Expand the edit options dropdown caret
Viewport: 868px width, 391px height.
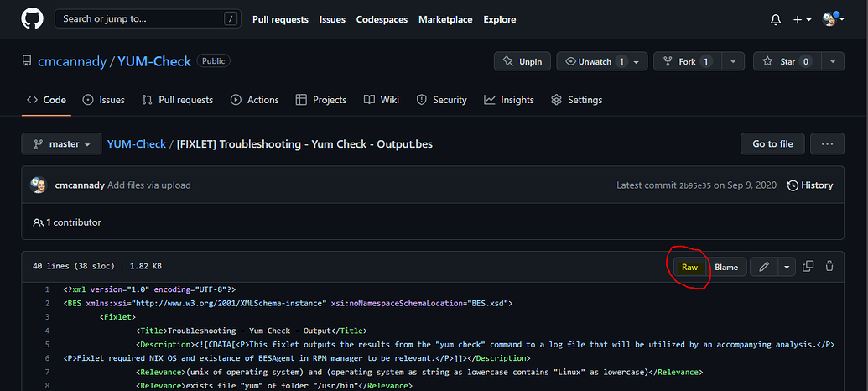787,267
